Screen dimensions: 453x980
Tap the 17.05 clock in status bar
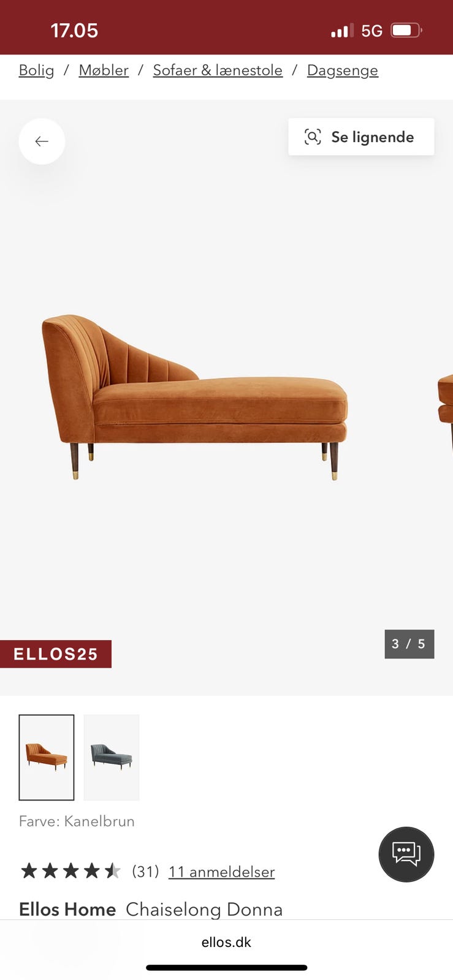pyautogui.click(x=74, y=31)
